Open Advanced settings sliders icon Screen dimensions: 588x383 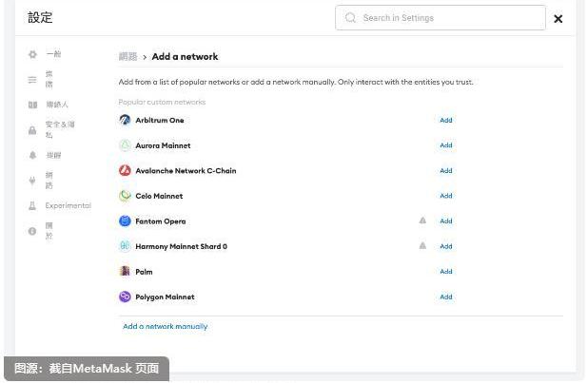tap(32, 80)
